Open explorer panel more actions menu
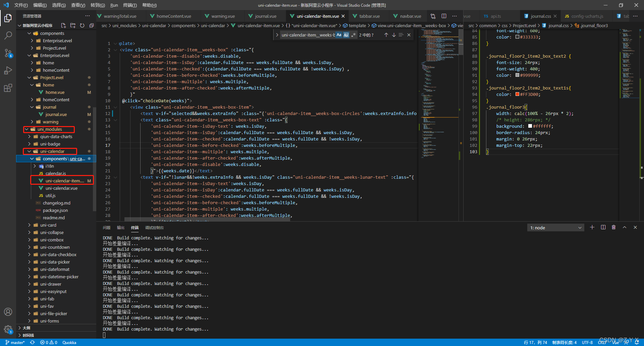This screenshot has width=644, height=346. point(88,16)
